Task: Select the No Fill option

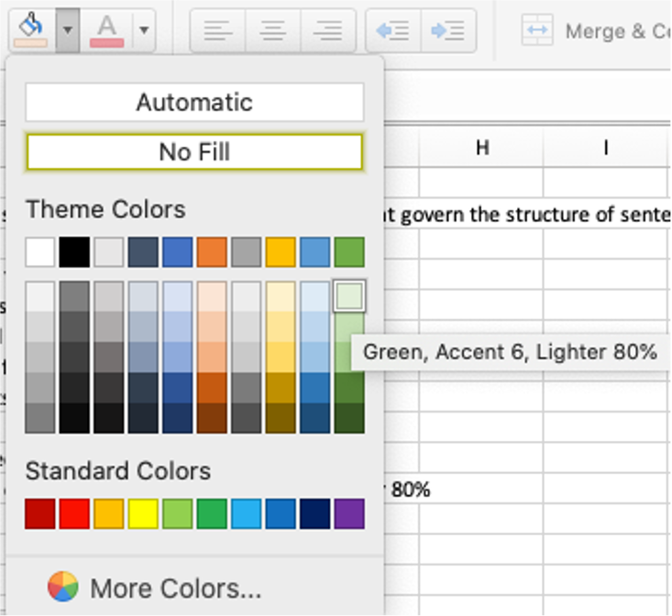Action: (x=194, y=151)
